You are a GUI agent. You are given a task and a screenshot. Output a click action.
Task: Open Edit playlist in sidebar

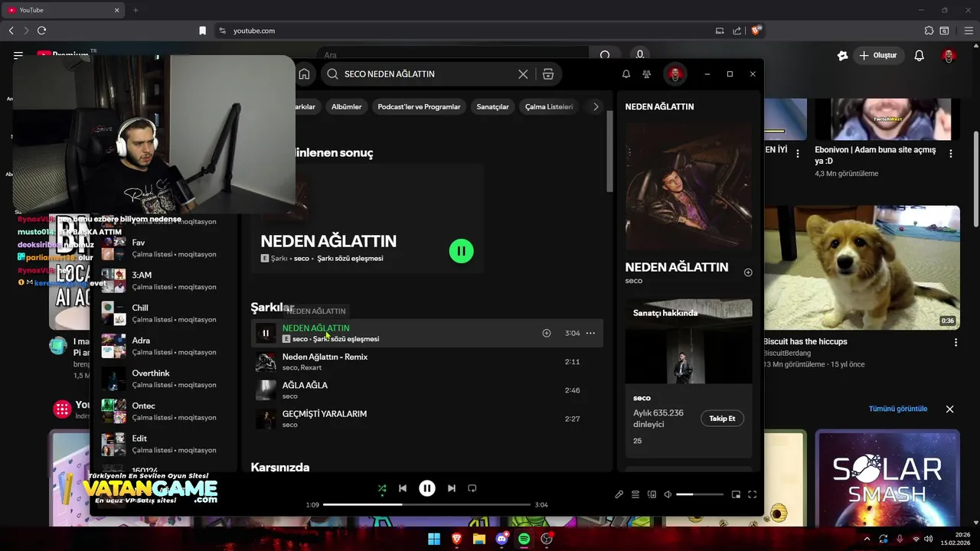(x=165, y=444)
